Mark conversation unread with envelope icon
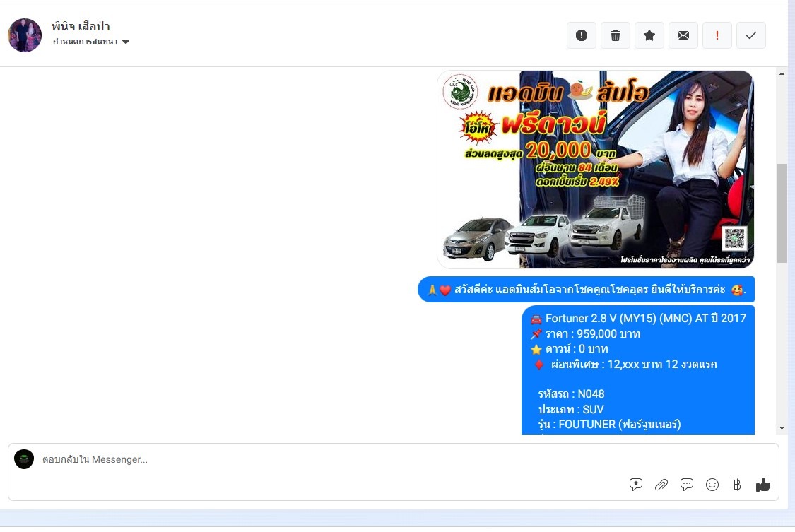This screenshot has width=795, height=532. 683,35
